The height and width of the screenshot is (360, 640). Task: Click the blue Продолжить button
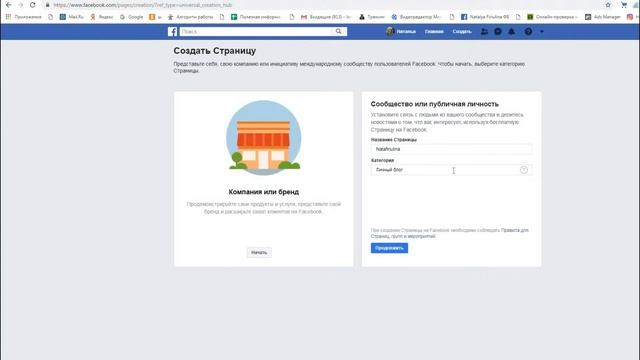point(389,248)
